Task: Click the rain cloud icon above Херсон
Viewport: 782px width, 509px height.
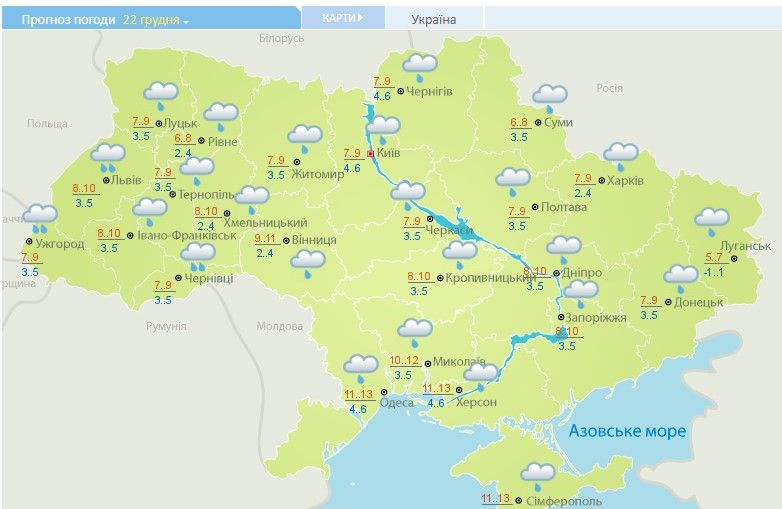Action: tap(481, 377)
